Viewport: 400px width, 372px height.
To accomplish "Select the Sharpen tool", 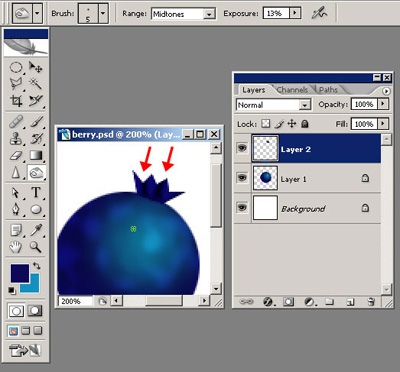I will click(x=16, y=173).
